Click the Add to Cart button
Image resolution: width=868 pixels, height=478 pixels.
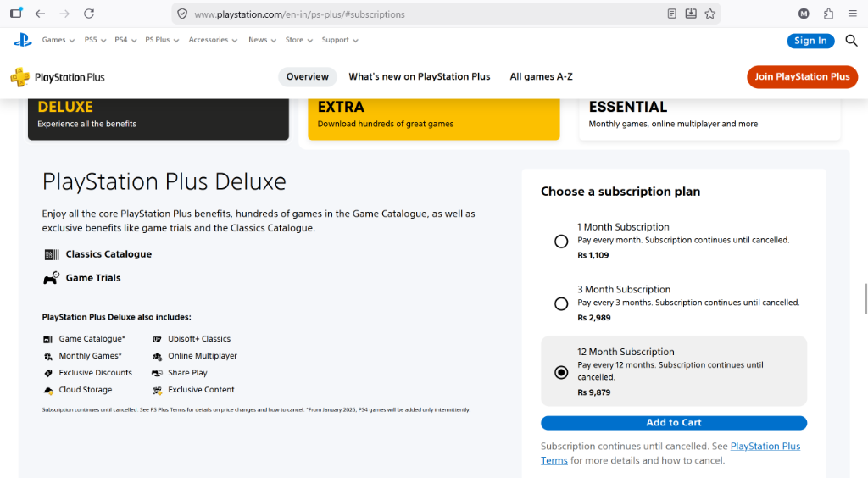tap(674, 423)
